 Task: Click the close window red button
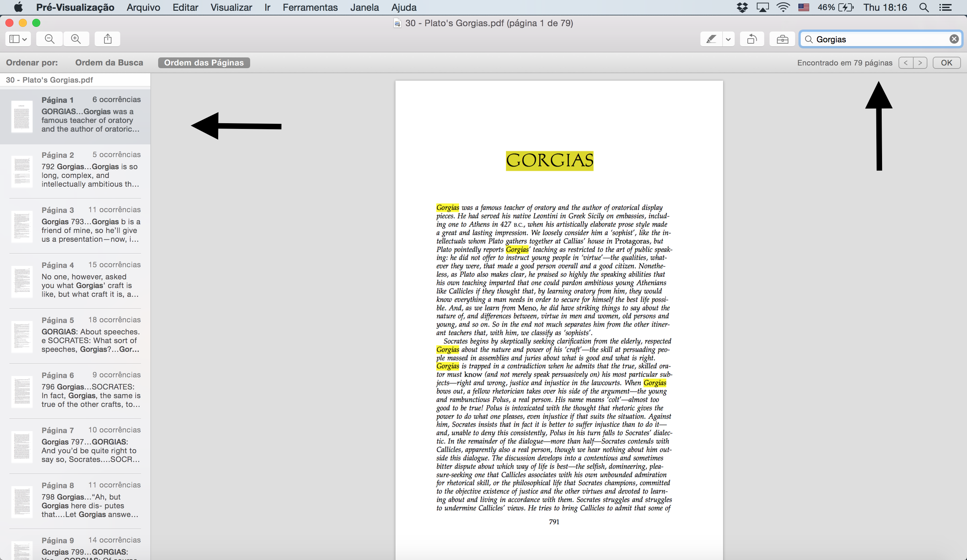(10, 23)
